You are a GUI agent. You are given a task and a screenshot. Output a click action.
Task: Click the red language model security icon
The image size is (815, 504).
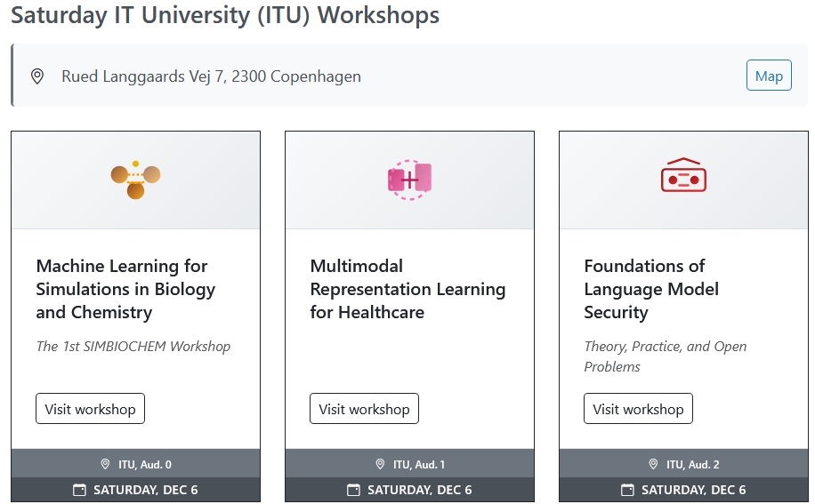tap(683, 176)
